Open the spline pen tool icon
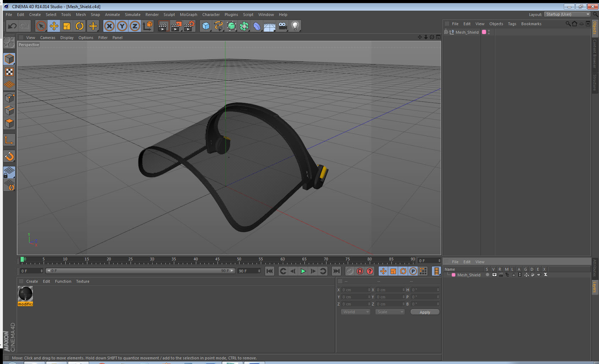 [219, 26]
